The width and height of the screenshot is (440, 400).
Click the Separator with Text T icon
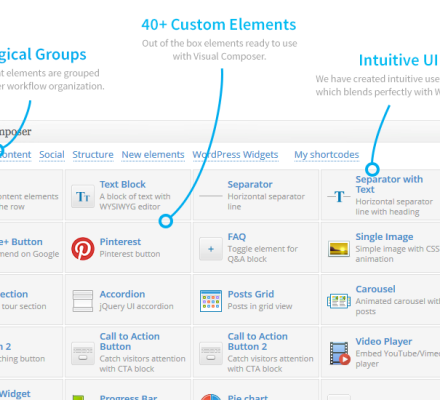(339, 196)
